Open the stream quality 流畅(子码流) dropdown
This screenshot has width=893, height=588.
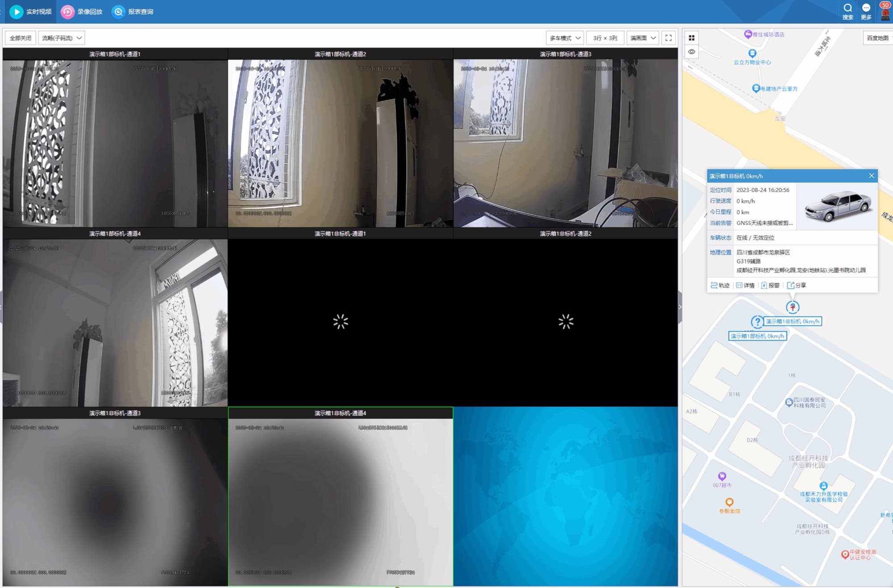[62, 38]
